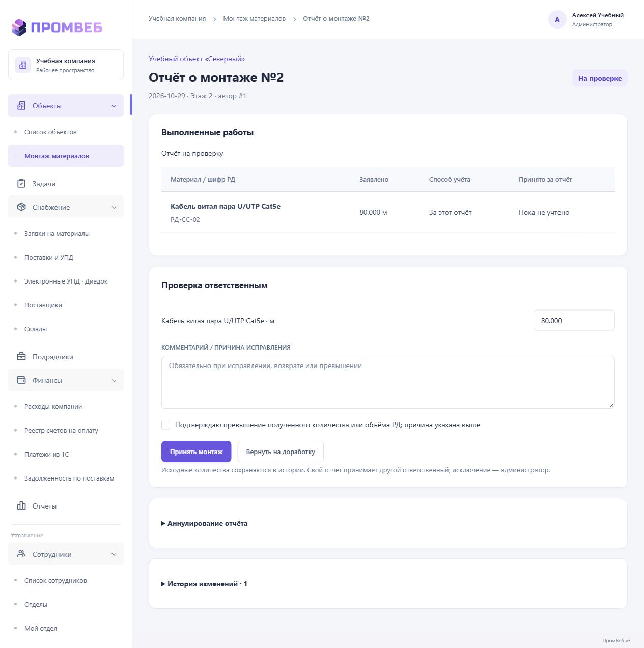Click the Отчёт о монтаже №2 breadcrumb

click(337, 19)
